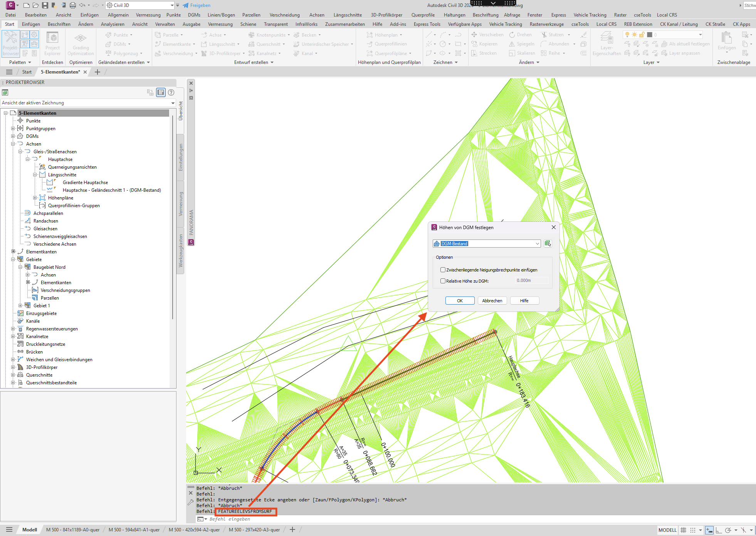Viewport: 756px width, 536px height.
Task: Click the relative height 0.000m field
Action: [531, 281]
